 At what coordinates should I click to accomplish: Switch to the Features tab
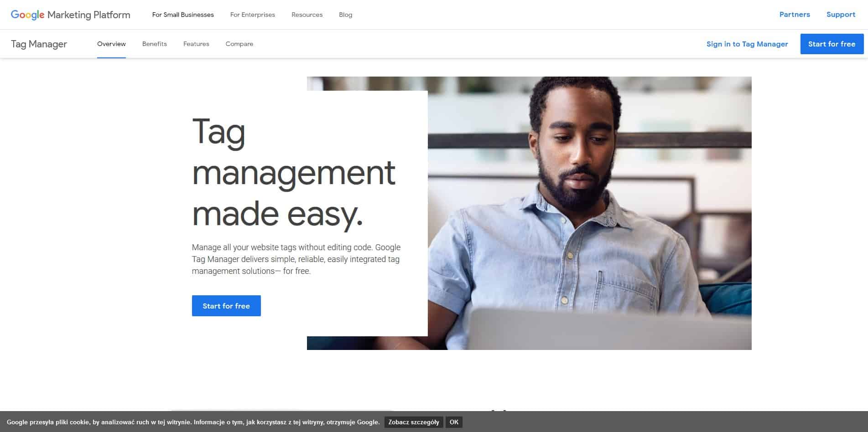tap(196, 44)
